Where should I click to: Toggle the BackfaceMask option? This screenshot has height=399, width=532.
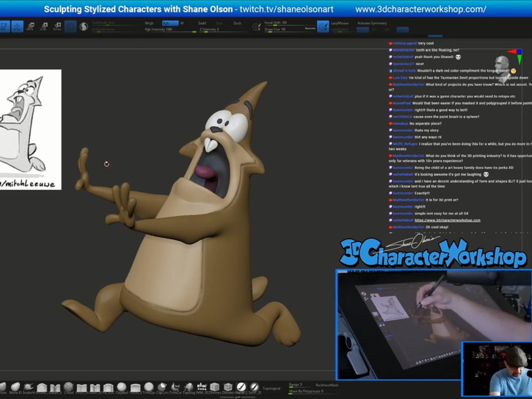click(x=327, y=385)
